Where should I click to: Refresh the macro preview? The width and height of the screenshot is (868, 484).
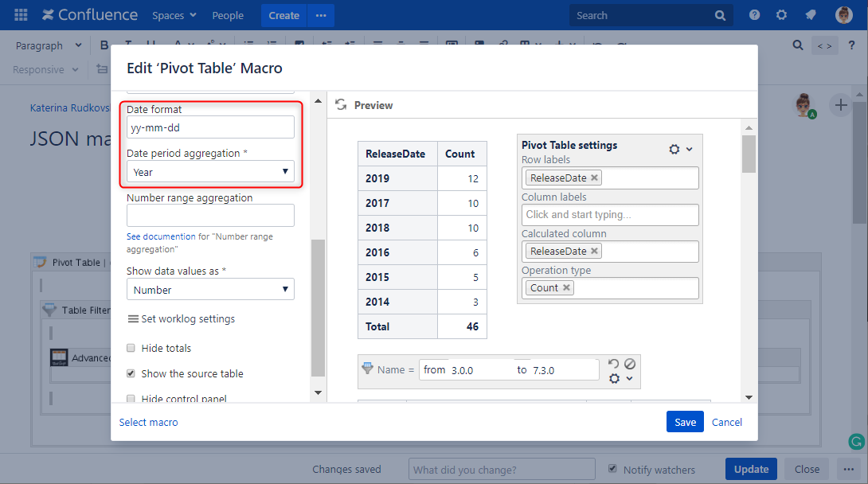pos(341,105)
